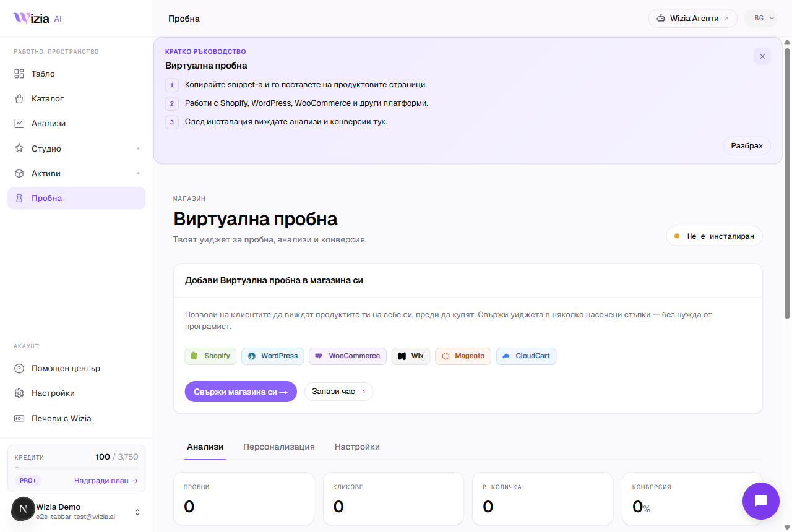Open Wizia Агенти link
The image size is (792, 532).
[x=693, y=19]
